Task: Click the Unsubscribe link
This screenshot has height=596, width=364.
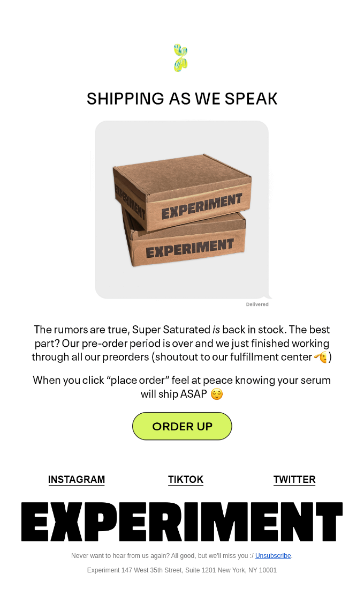Action: (273, 556)
